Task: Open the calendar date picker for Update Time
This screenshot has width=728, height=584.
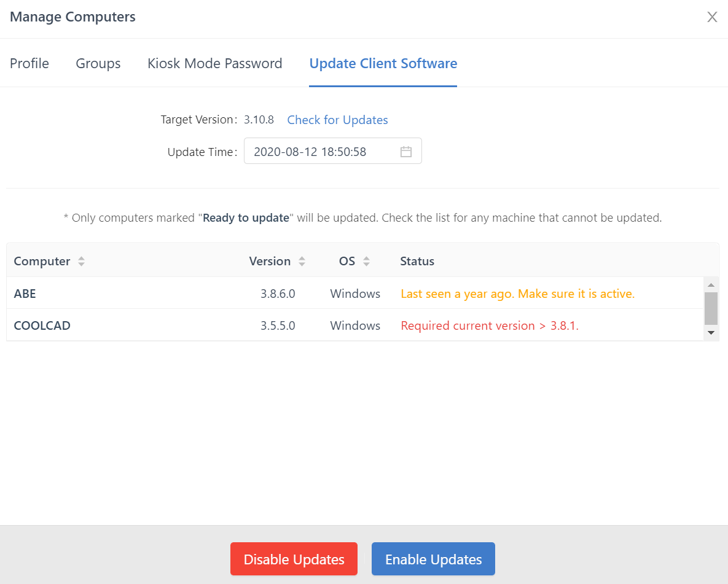Action: [405, 151]
